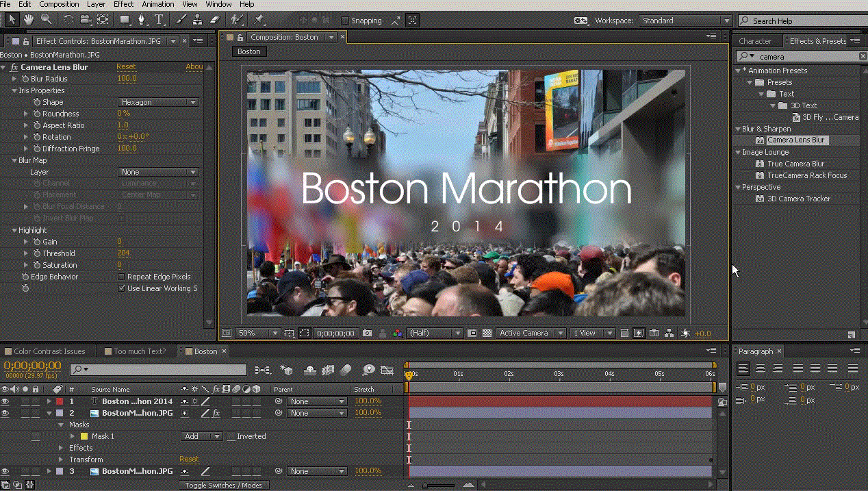Select the Eraser tool
Viewport: 868px width, 491px height.
[x=214, y=20]
